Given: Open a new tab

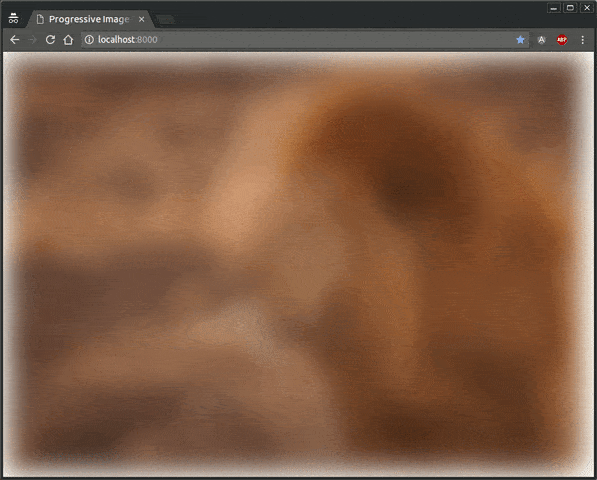Looking at the screenshot, I should [165, 19].
